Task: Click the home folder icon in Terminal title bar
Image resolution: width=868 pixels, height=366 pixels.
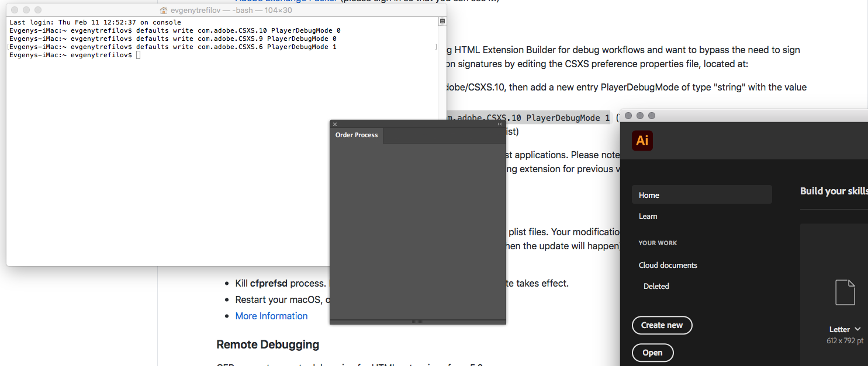Action: click(164, 11)
